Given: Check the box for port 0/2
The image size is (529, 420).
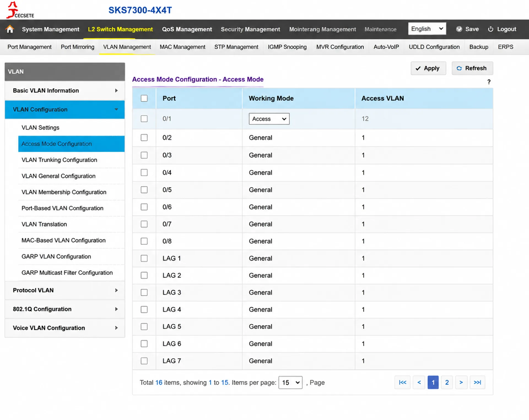Looking at the screenshot, I should (x=144, y=138).
